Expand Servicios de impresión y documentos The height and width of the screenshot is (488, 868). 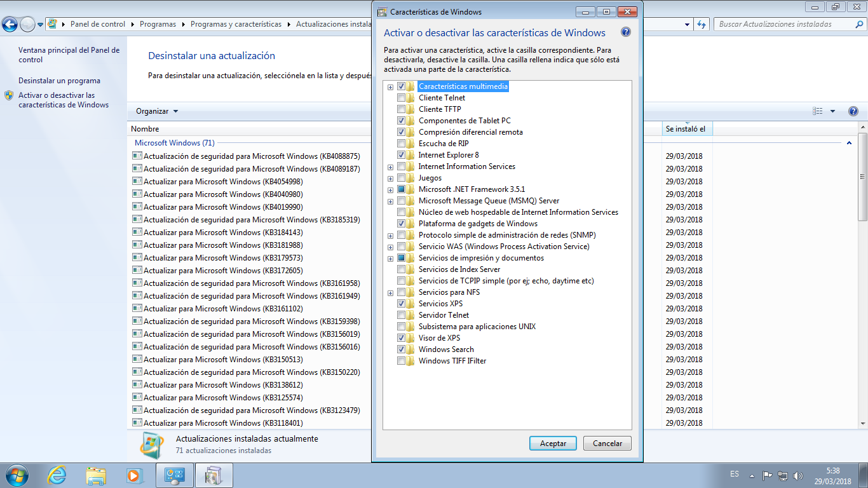coord(391,259)
